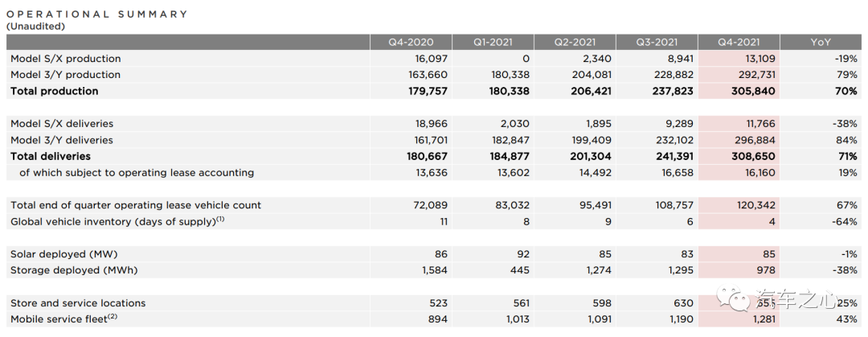
Task: Select Model S/X production YoY value -19%
Action: pos(847,59)
